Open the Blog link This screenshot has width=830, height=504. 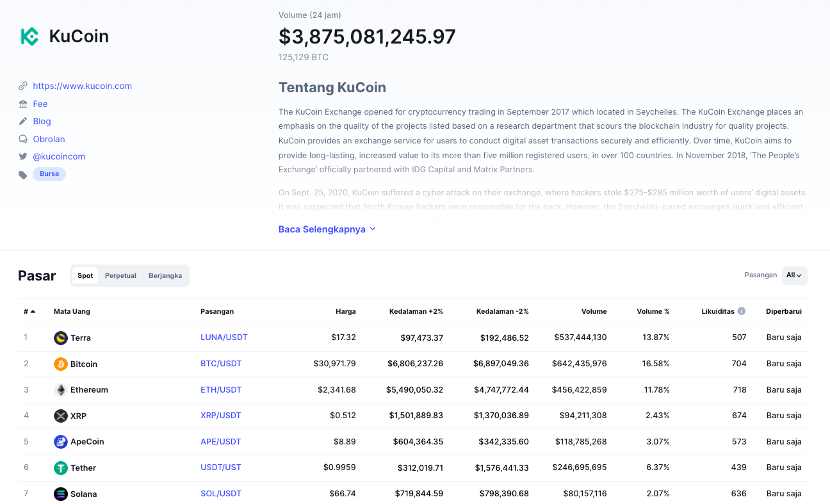pos(42,121)
